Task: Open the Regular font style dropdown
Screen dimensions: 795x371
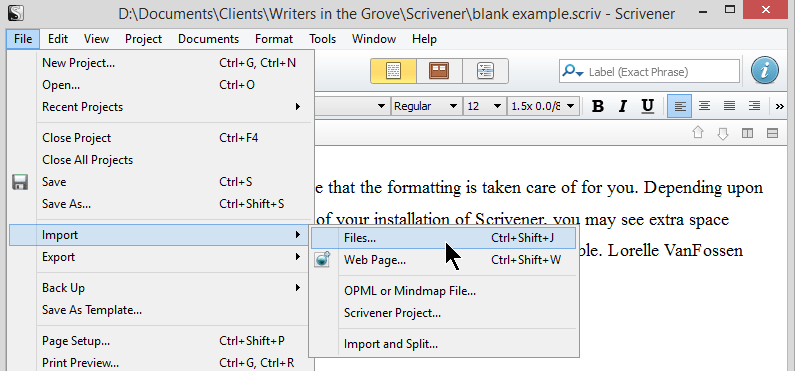Action: point(426,106)
